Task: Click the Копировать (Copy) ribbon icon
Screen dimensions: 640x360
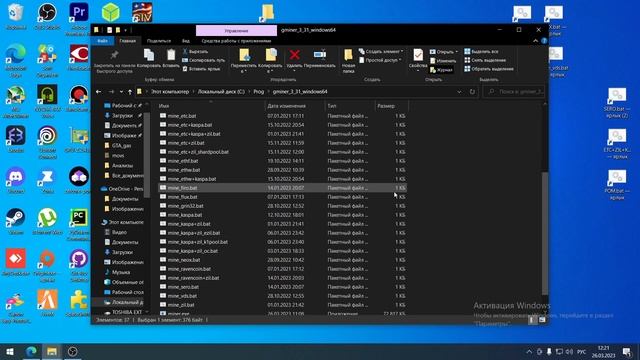Action: click(149, 55)
